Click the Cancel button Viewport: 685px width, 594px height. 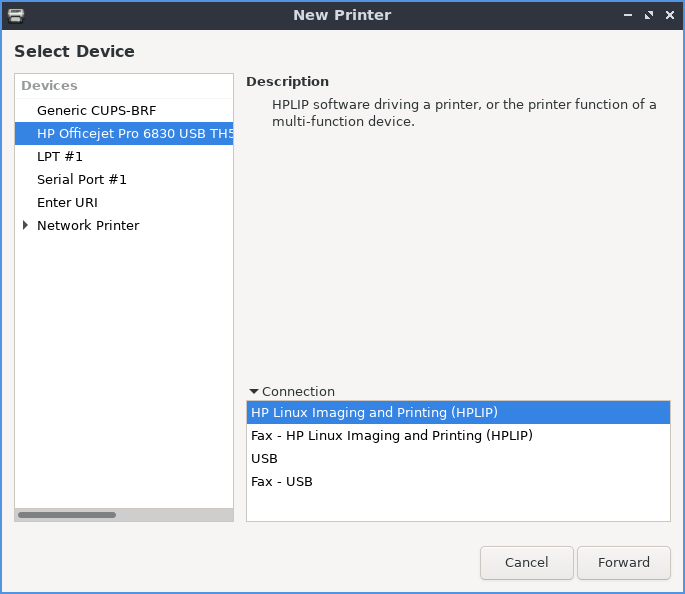click(x=526, y=562)
